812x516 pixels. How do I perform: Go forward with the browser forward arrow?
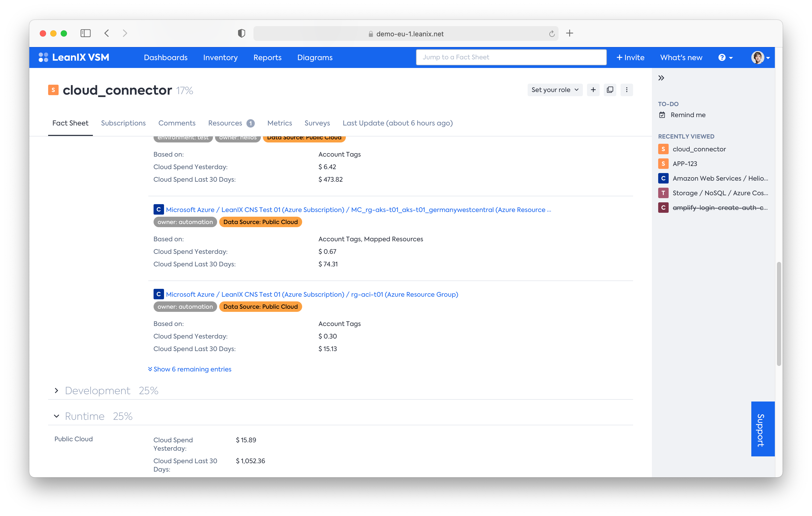tap(125, 33)
